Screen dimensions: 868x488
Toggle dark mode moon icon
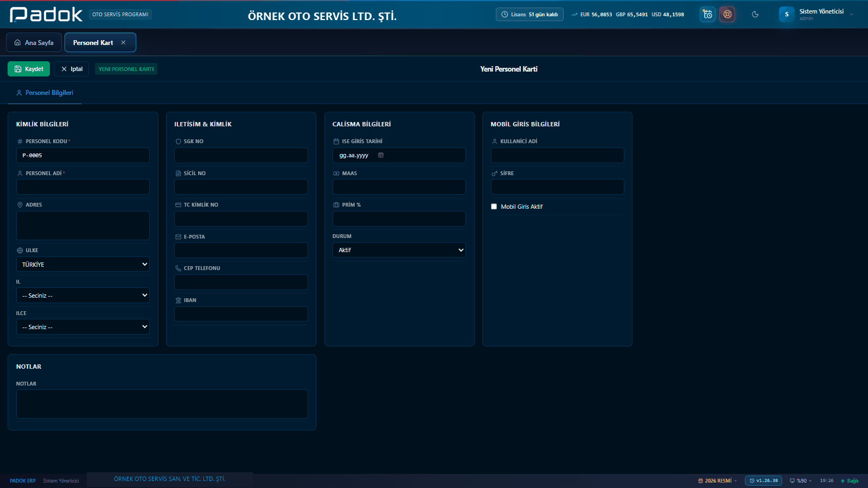[x=755, y=15]
